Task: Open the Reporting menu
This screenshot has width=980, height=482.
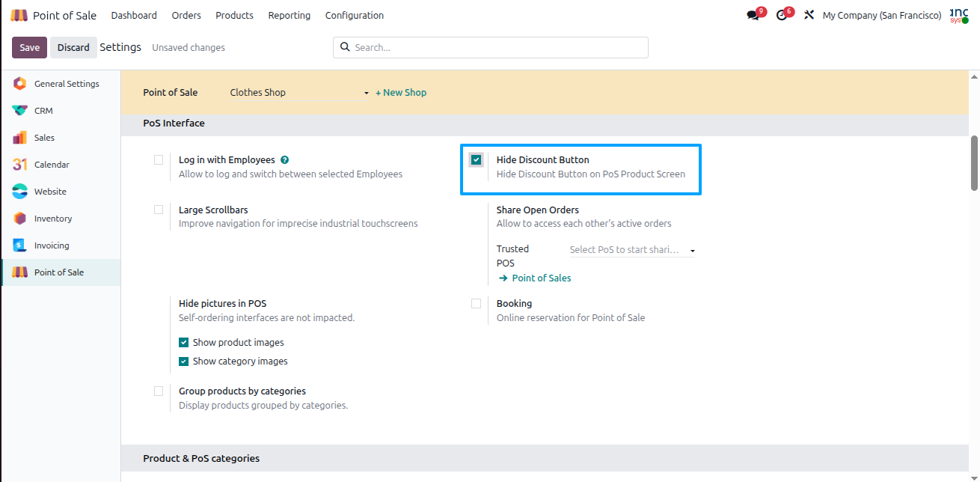Action: (289, 15)
